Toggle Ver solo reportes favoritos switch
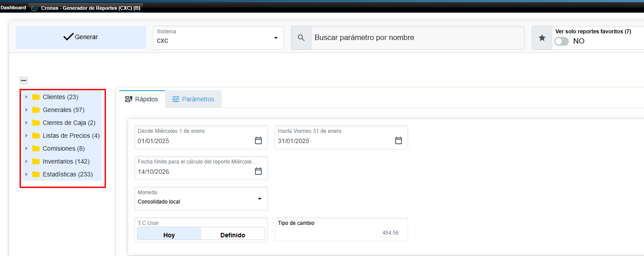This screenshot has width=644, height=256. pyautogui.click(x=561, y=41)
